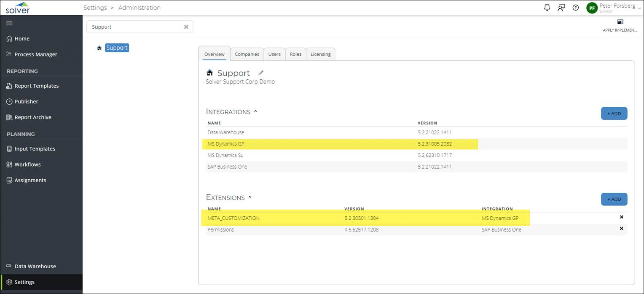
Task: Open the notifications bell
Action: click(547, 7)
